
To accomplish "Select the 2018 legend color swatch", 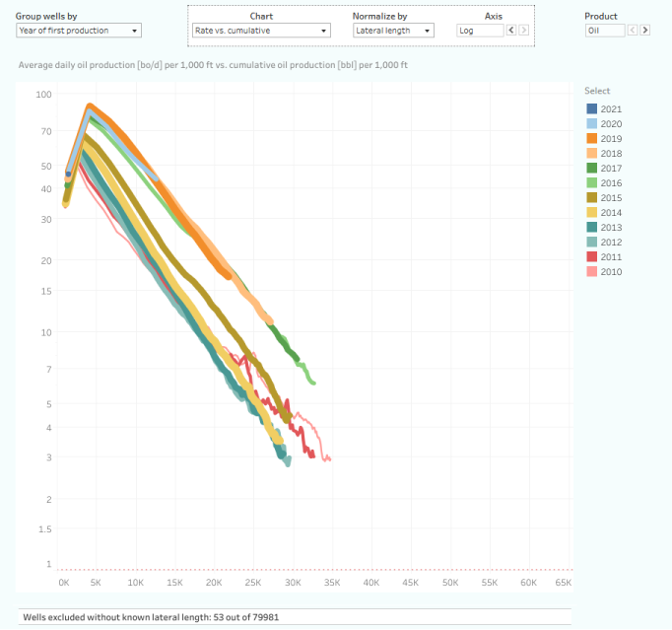I will (x=591, y=153).
